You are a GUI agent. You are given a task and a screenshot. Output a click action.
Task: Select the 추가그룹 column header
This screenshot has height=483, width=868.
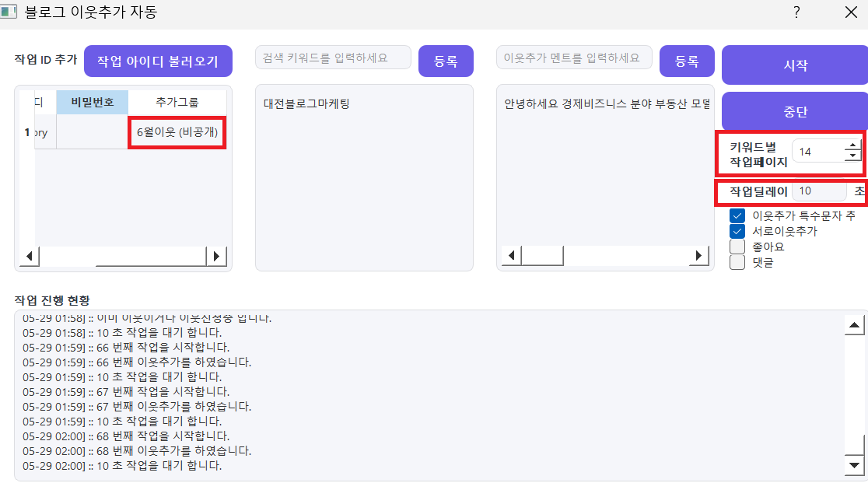click(177, 103)
